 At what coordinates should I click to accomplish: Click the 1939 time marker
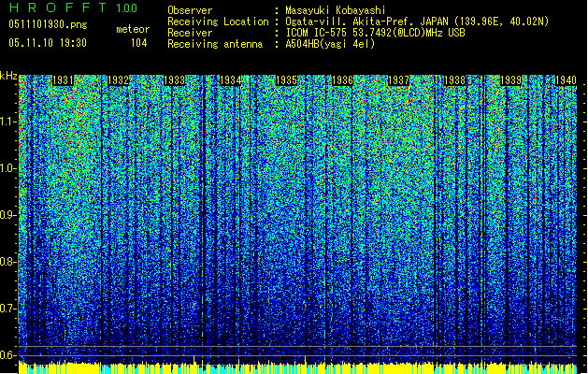pyautogui.click(x=510, y=80)
